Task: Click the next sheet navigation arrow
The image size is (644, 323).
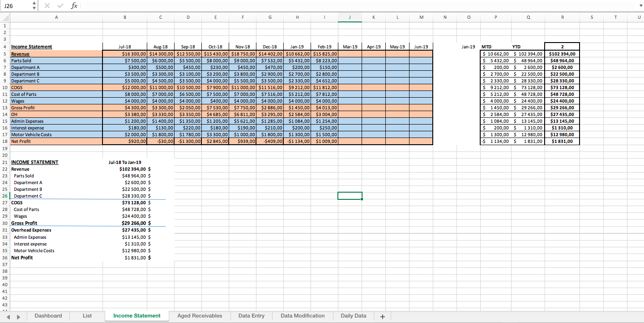Action: [x=19, y=316]
